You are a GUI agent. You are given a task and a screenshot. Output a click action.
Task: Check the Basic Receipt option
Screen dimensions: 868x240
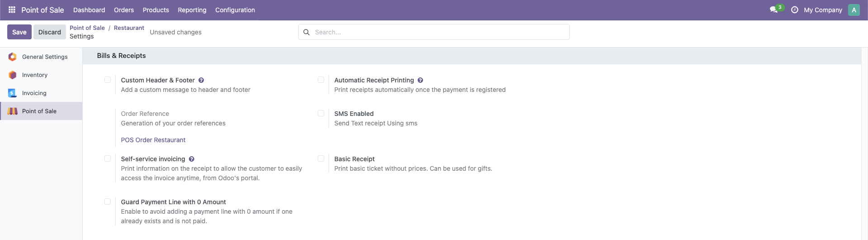[321, 158]
